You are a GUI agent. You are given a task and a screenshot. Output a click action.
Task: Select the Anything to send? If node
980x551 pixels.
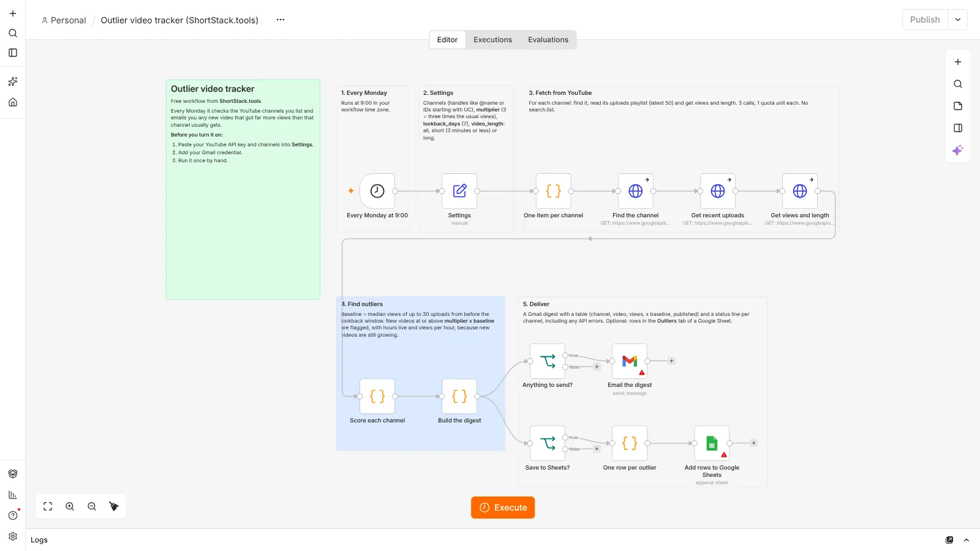[548, 361]
